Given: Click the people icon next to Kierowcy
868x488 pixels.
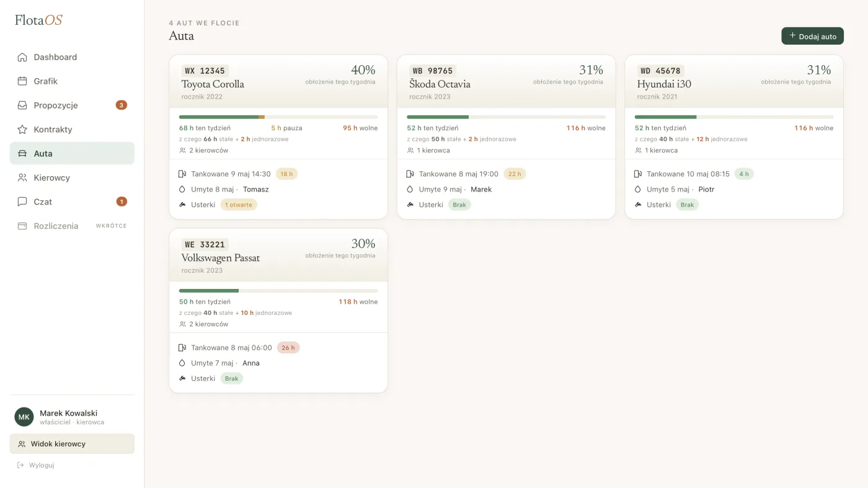Looking at the screenshot, I should pyautogui.click(x=22, y=178).
